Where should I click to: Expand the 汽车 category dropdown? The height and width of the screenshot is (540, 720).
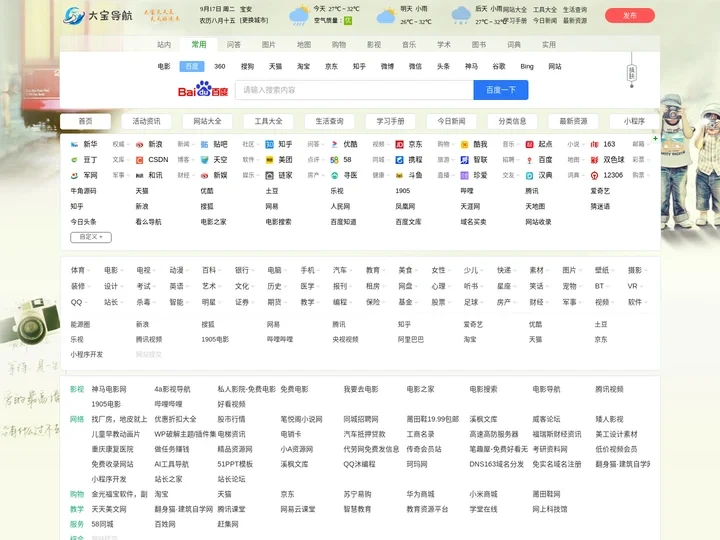pos(343,270)
